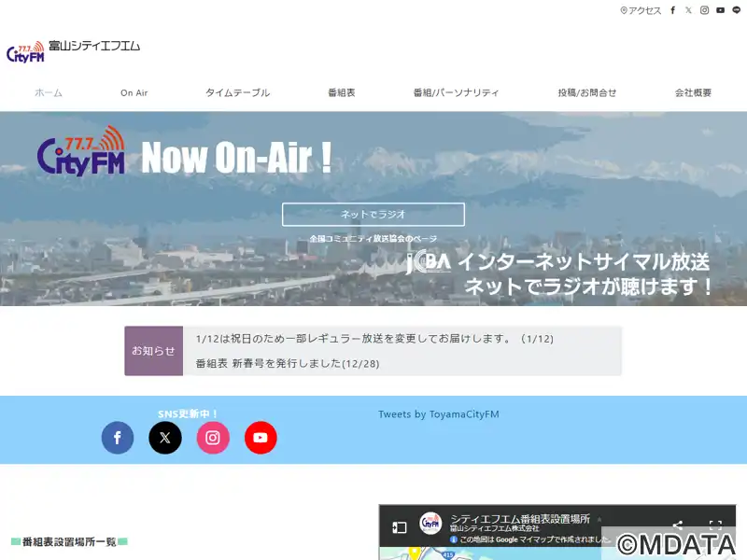Go to the 番組/パーソナリティ menu

(x=456, y=93)
